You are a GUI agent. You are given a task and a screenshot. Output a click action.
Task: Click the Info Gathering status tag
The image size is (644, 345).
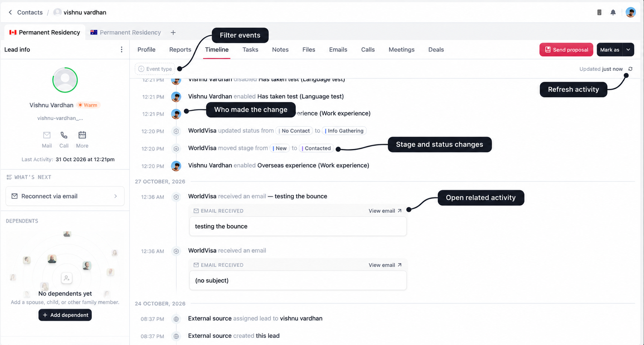click(344, 131)
